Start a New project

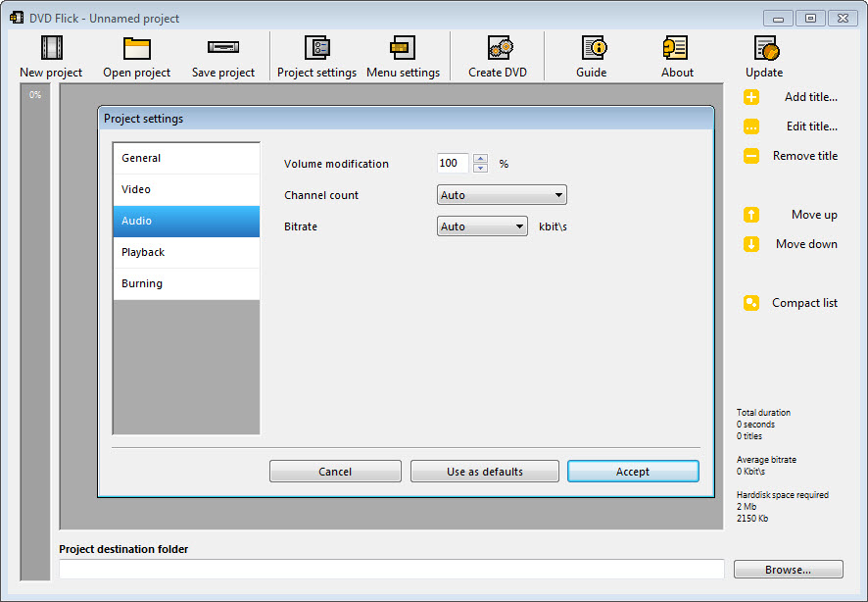(x=50, y=54)
